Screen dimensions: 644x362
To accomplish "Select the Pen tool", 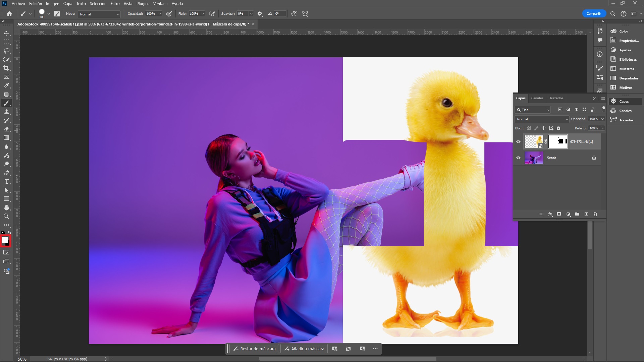I will [6, 173].
